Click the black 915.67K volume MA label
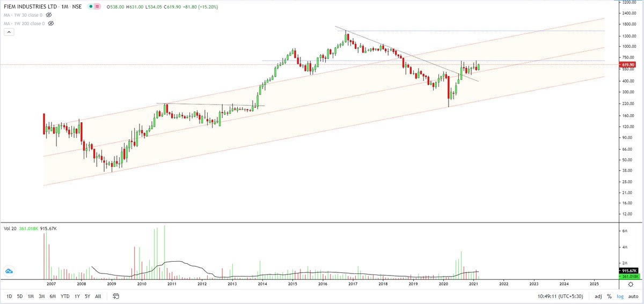The image size is (644, 304). [628, 271]
